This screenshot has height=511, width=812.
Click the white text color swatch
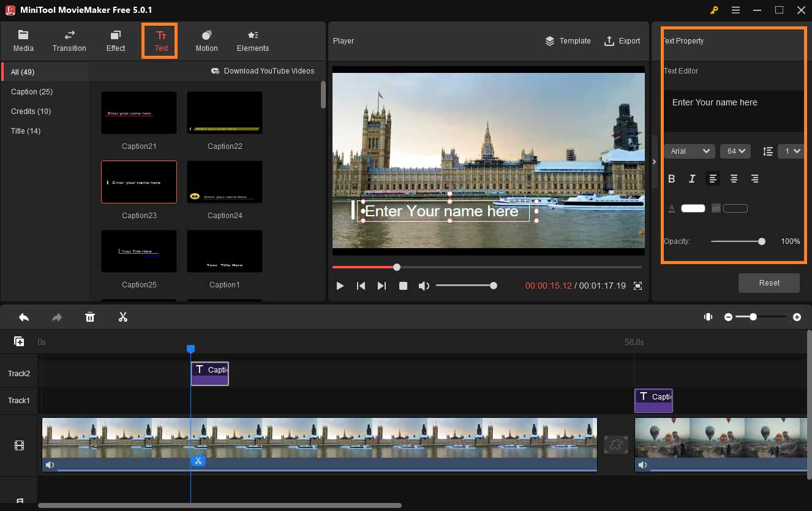(693, 208)
